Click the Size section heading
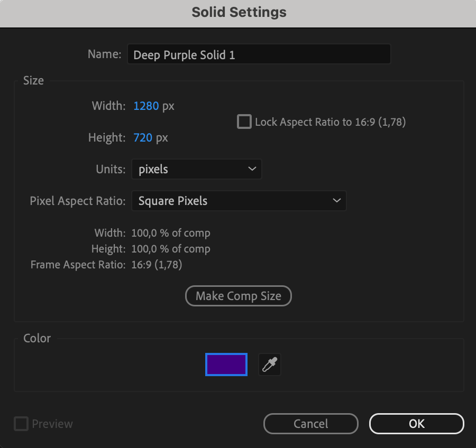 33,81
